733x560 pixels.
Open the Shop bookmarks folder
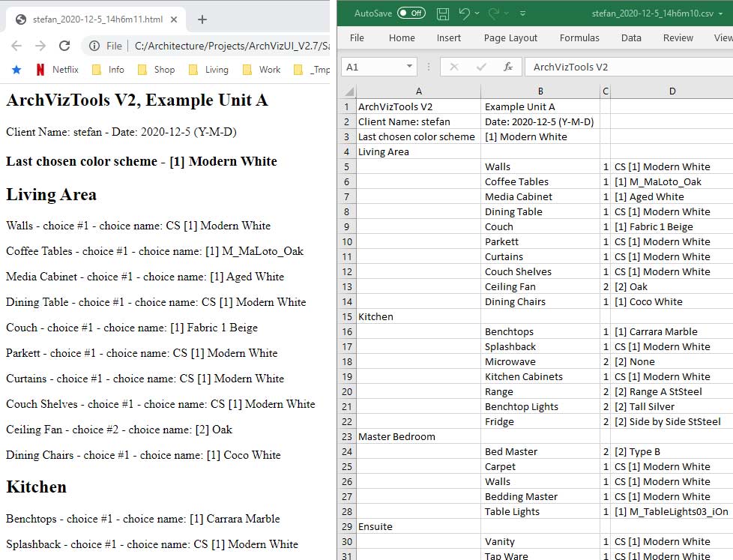coord(156,70)
